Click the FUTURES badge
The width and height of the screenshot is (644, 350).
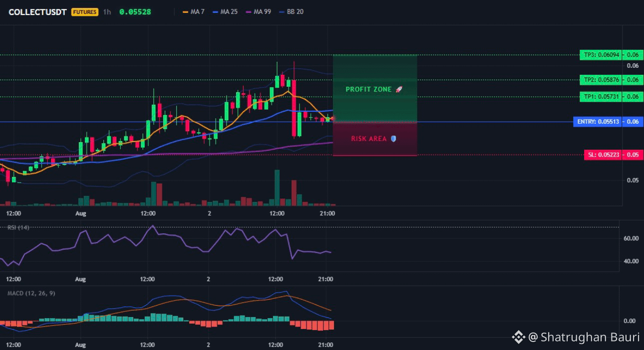[85, 12]
